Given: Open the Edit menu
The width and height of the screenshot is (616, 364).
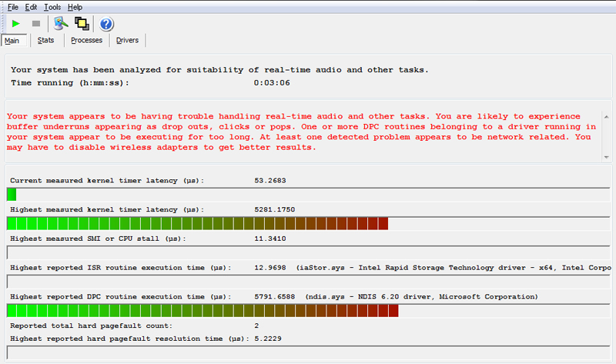Looking at the screenshot, I should pos(31,7).
